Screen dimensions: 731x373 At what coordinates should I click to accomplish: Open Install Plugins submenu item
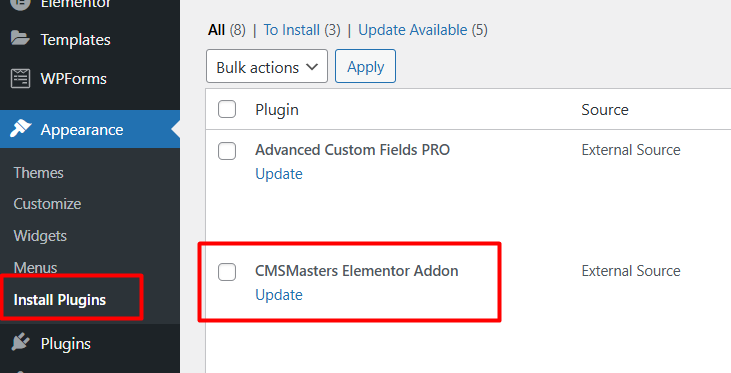point(60,300)
